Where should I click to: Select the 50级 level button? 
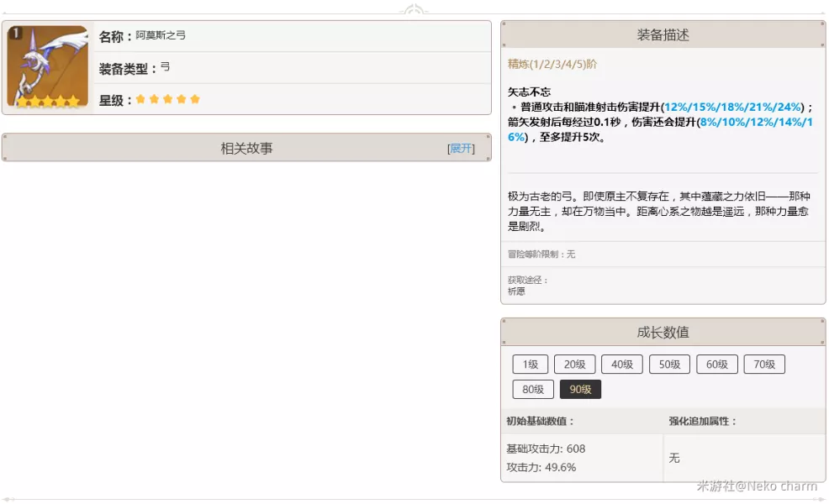[x=670, y=365]
